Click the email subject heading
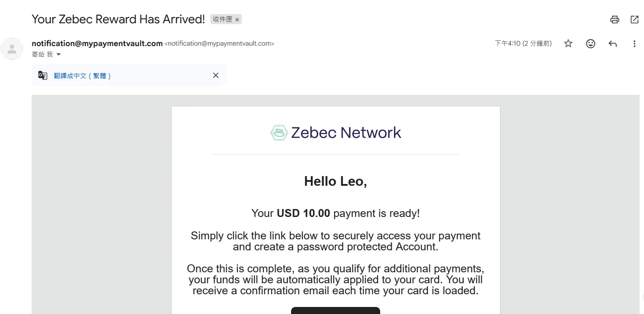This screenshot has height=314, width=644. (x=118, y=19)
